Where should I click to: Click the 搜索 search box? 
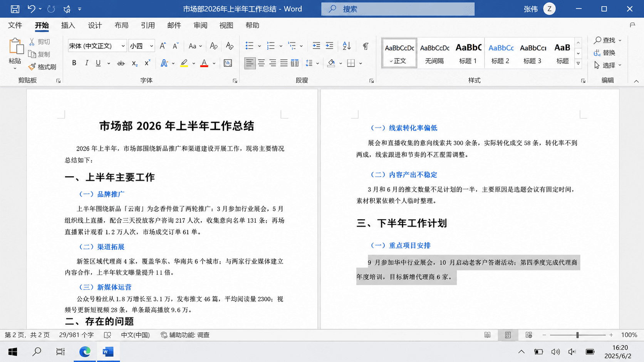(x=398, y=9)
